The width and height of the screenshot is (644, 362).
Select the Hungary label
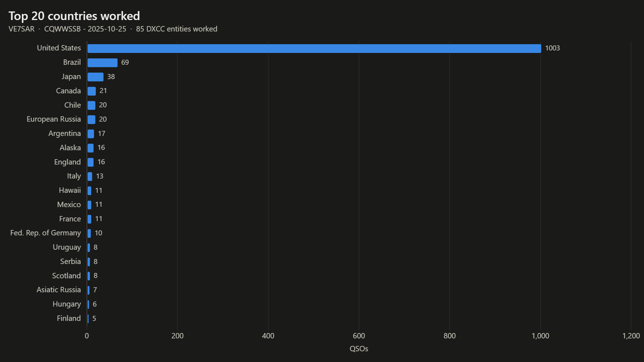(67, 304)
